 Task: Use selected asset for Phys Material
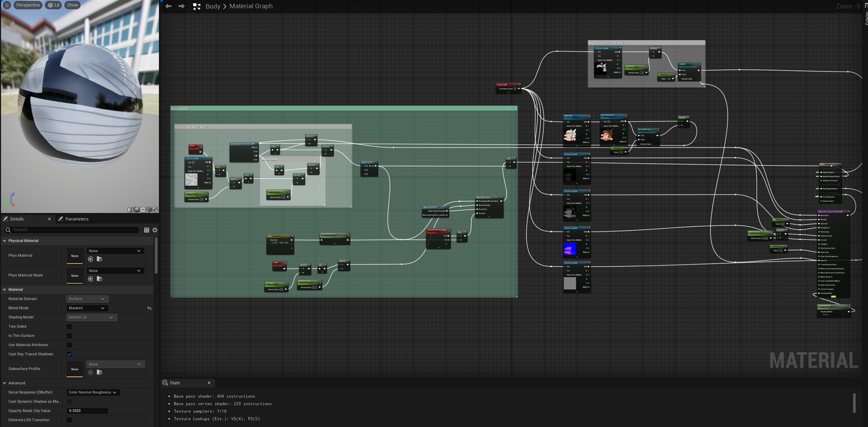[x=91, y=259]
